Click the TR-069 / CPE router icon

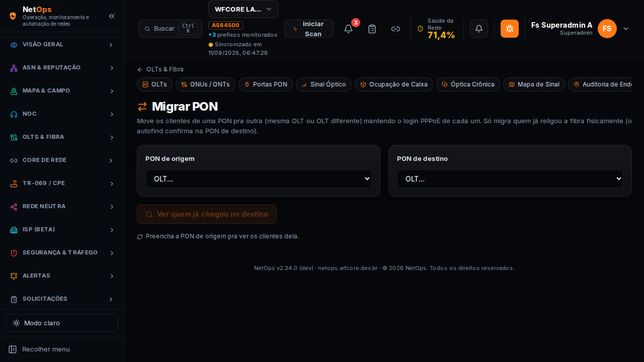(x=14, y=184)
